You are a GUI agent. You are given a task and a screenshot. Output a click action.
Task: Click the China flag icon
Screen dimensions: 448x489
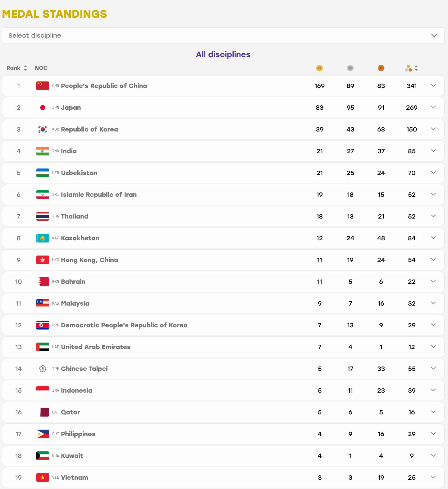click(x=43, y=86)
